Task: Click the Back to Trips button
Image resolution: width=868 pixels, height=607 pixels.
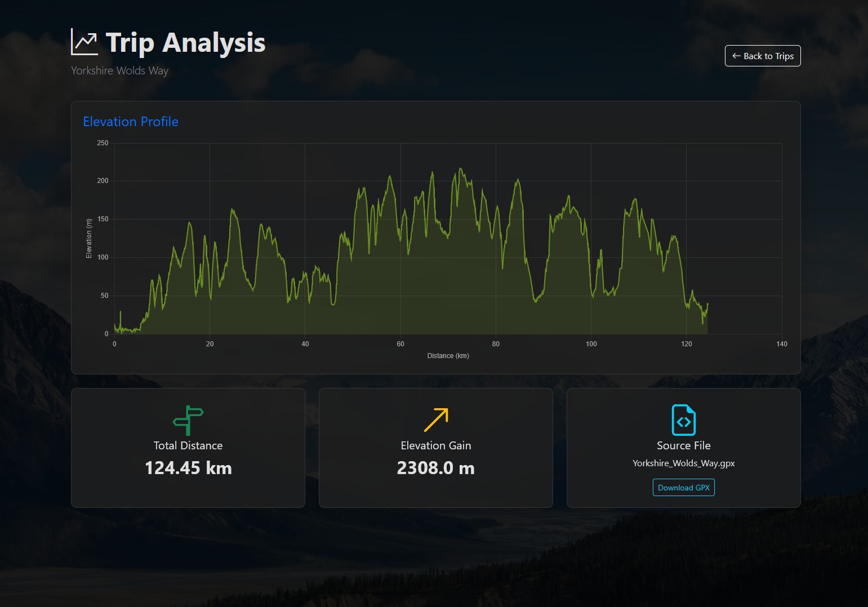Action: point(762,56)
